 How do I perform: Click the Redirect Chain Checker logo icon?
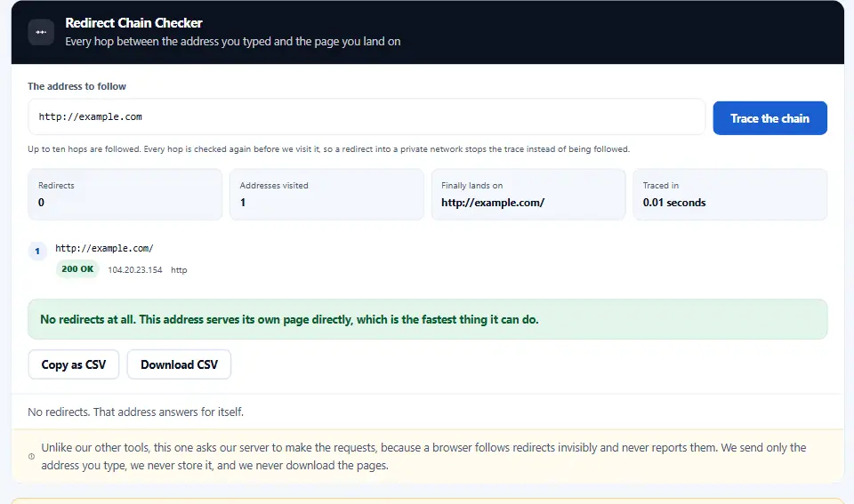point(41,32)
